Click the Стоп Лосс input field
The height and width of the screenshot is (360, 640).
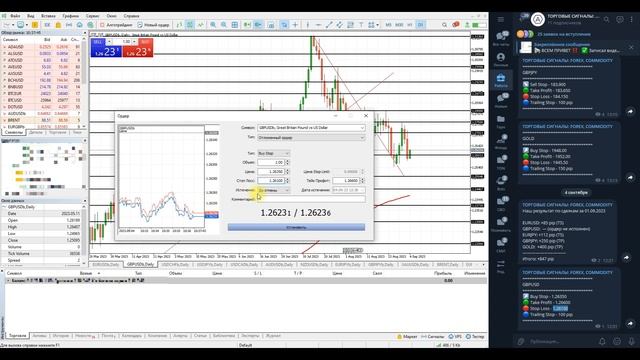(271, 180)
